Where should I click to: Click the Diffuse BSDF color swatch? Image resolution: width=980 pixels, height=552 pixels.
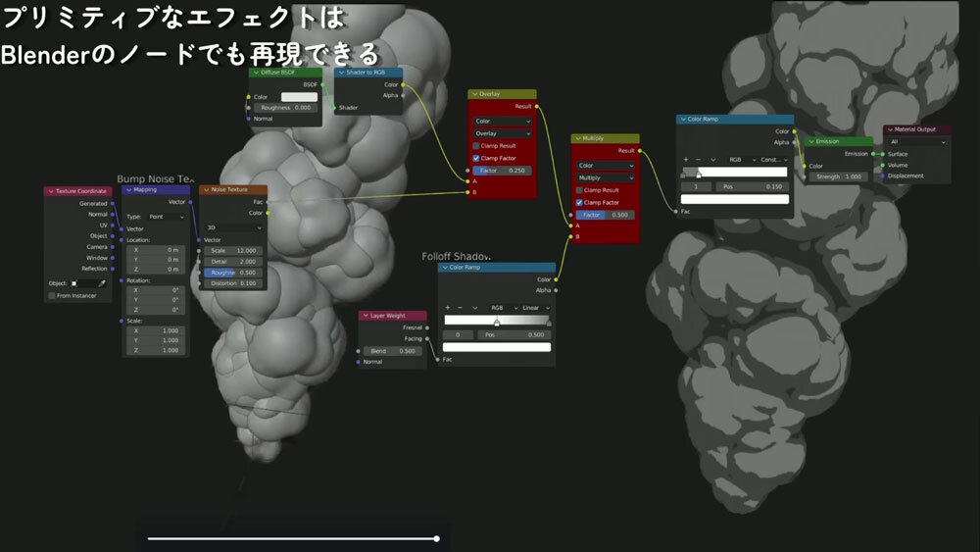pyautogui.click(x=299, y=97)
